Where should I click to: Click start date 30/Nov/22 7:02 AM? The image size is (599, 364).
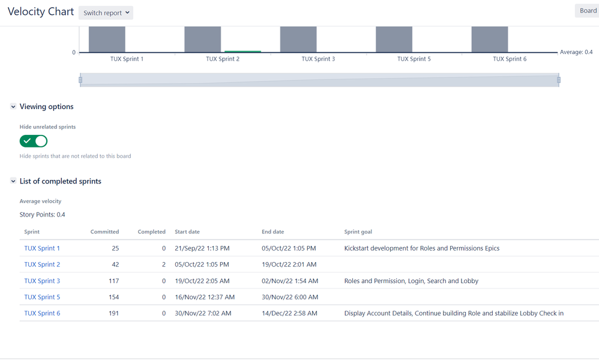(x=203, y=313)
